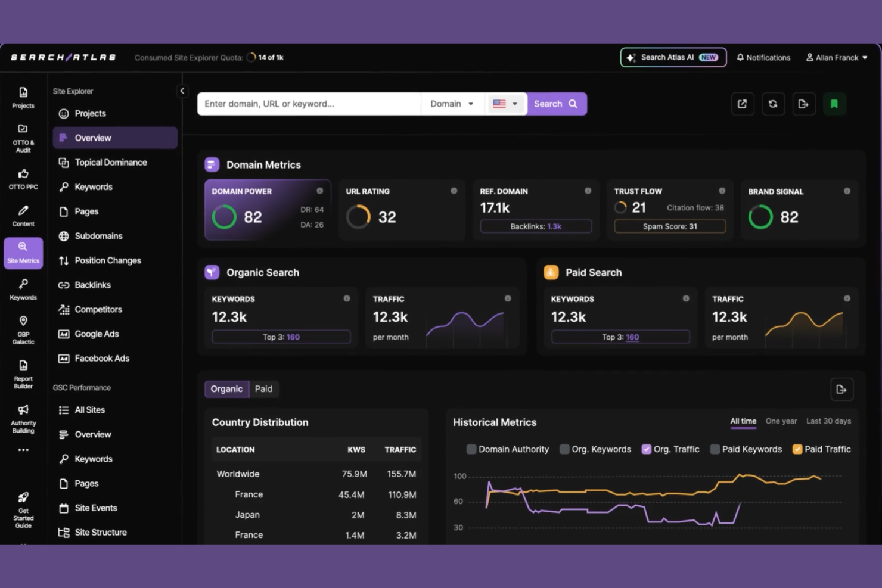Open the Report Builder panel
The width and height of the screenshot is (882, 588).
point(23,374)
